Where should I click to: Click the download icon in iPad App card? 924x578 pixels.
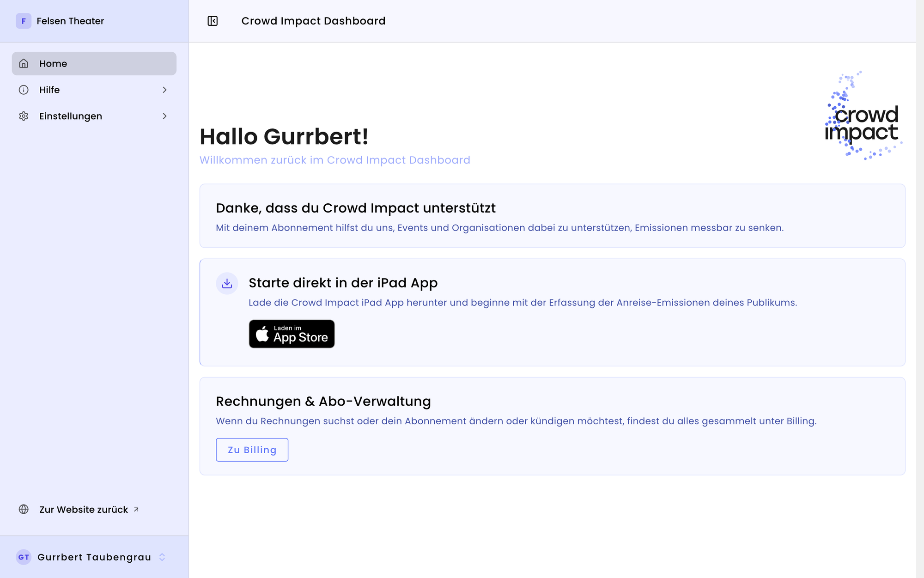tap(227, 283)
